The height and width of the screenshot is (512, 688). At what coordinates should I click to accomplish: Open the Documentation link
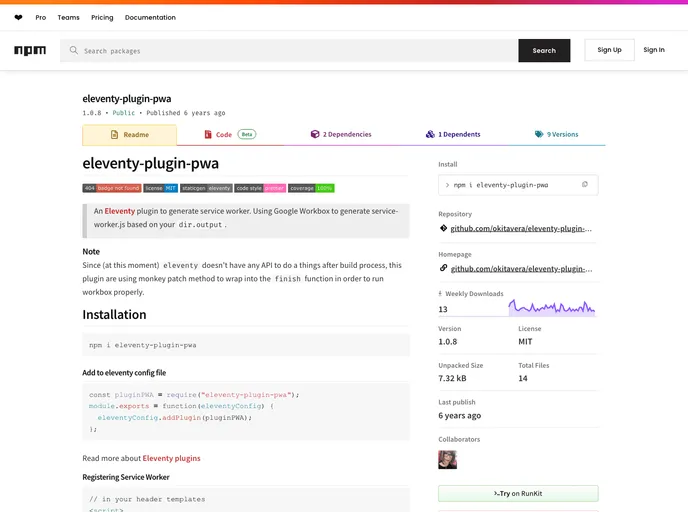(150, 18)
